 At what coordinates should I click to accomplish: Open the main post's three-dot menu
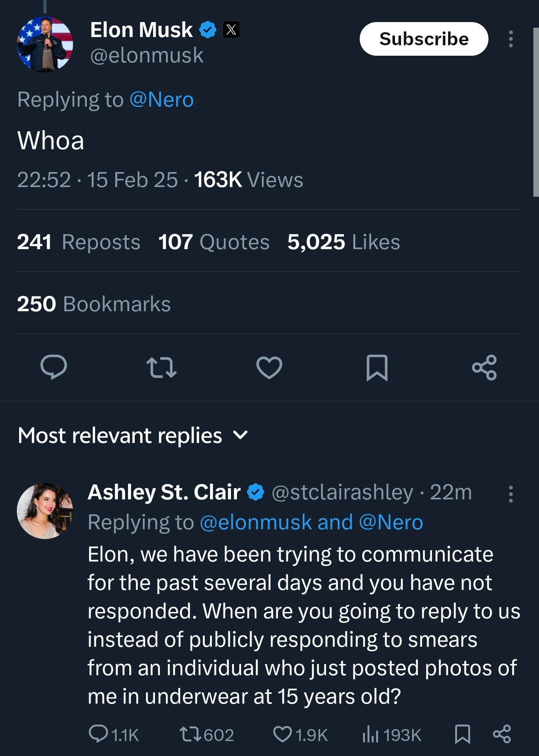click(x=511, y=39)
